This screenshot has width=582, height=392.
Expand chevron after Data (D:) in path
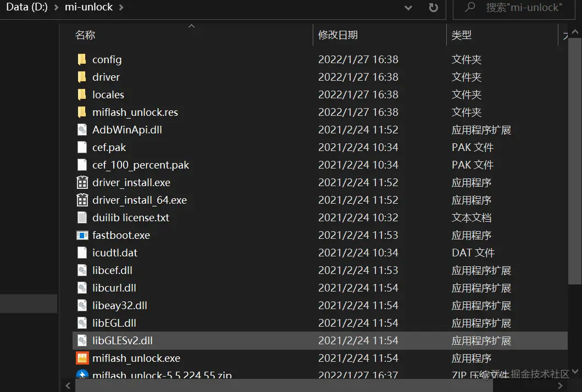tap(57, 8)
